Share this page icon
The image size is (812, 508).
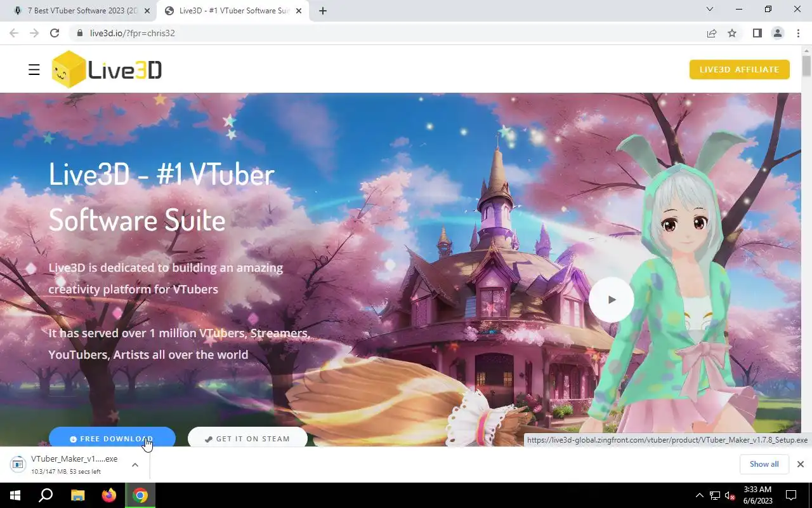712,33
